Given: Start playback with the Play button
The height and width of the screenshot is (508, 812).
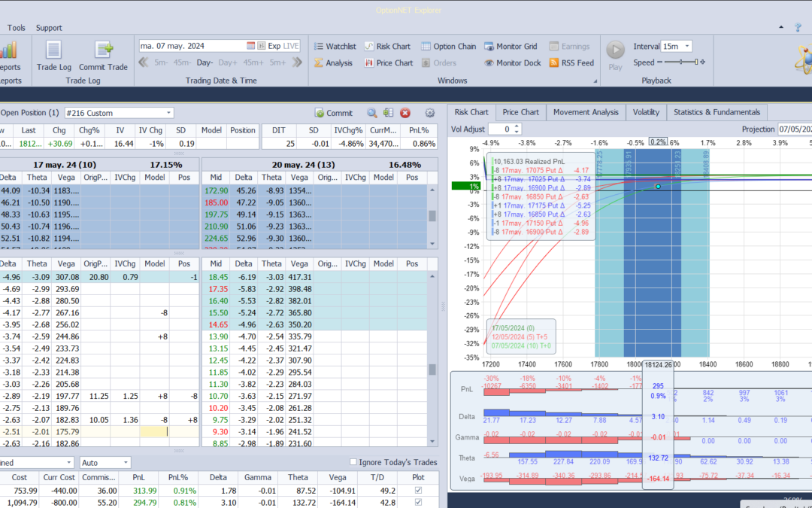Looking at the screenshot, I should click(x=615, y=55).
